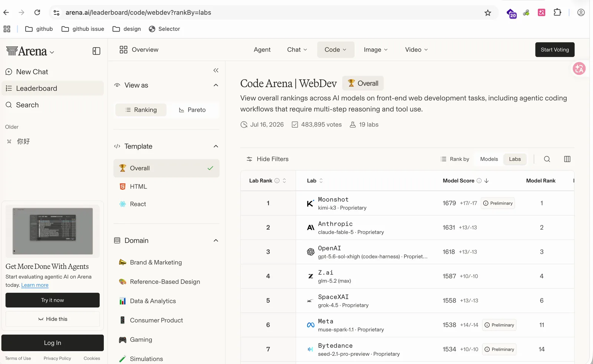Open the Image dropdown menu

pyautogui.click(x=375, y=50)
